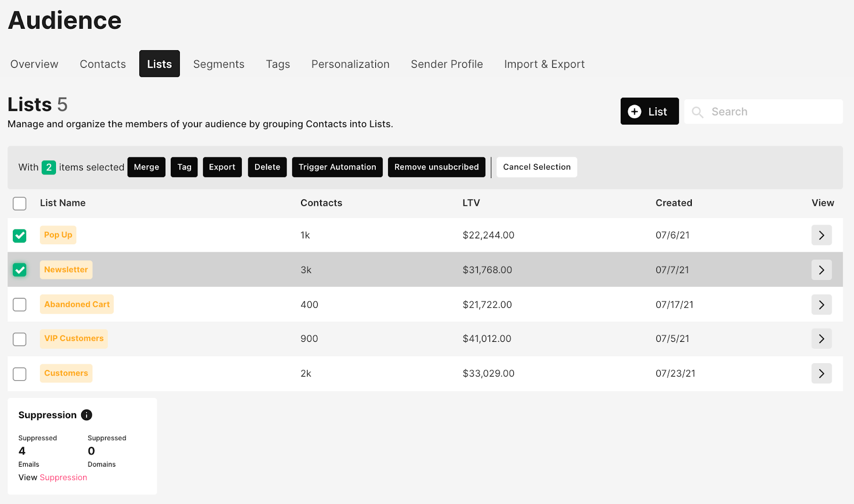Image resolution: width=854 pixels, height=504 pixels.
Task: Click the plus icon to add List
Action: [x=634, y=111]
